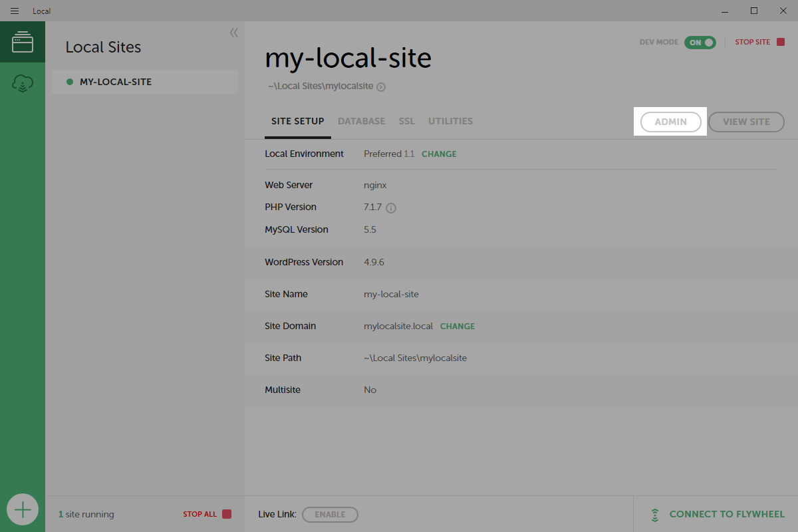Open the Local Sites sidebar icon
The height and width of the screenshot is (532, 798).
tap(23, 42)
